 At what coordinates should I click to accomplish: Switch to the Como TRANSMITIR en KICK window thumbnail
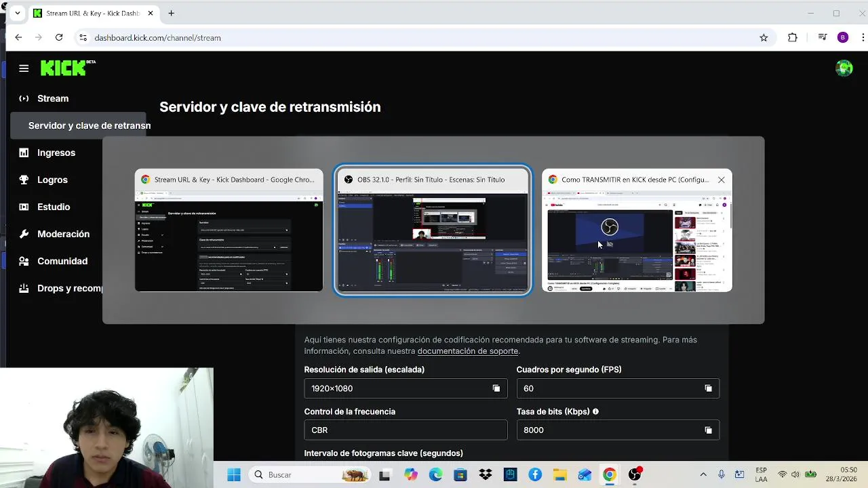coord(637,230)
